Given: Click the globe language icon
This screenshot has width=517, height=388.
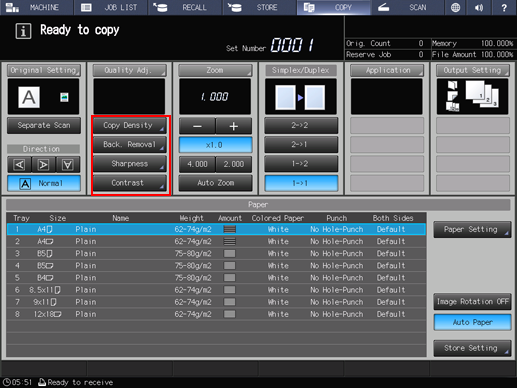Looking at the screenshot, I should [455, 7].
